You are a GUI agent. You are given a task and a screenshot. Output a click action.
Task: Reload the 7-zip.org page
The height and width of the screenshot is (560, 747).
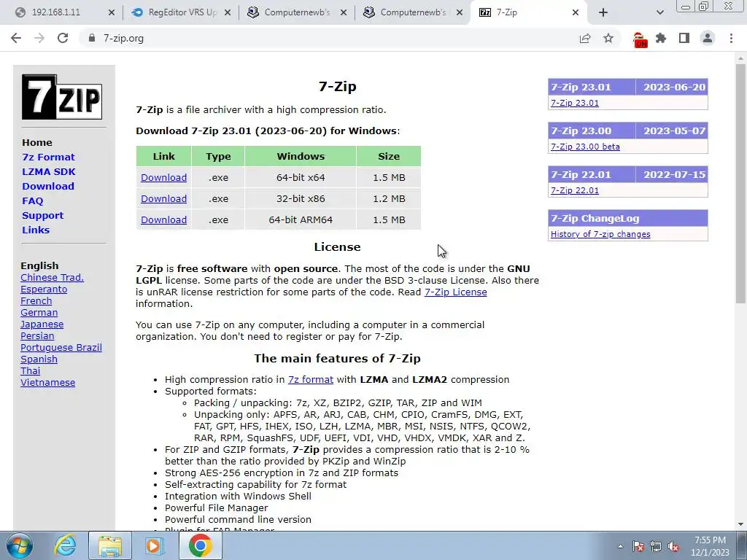coord(63,38)
